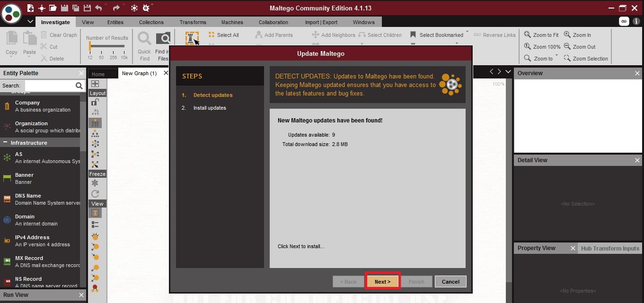
Task: Open Select Bookmarked dropdown arrow
Action: 467,32
